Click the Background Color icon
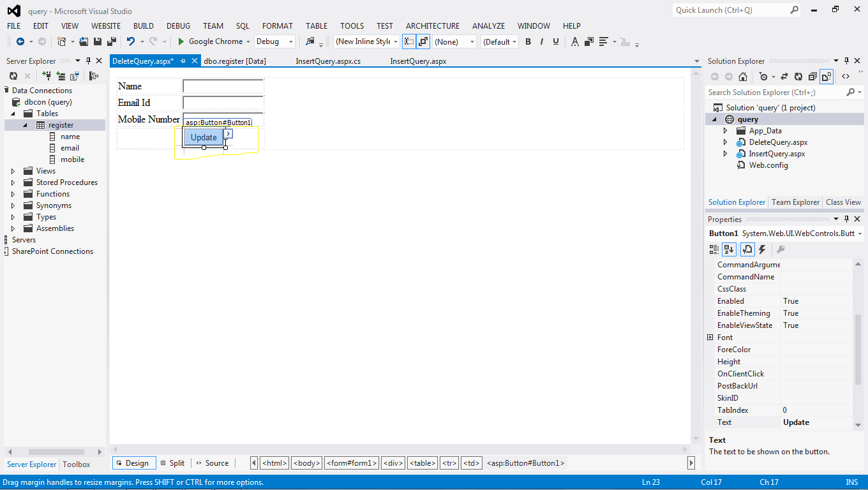The image size is (868, 490). click(x=589, y=41)
